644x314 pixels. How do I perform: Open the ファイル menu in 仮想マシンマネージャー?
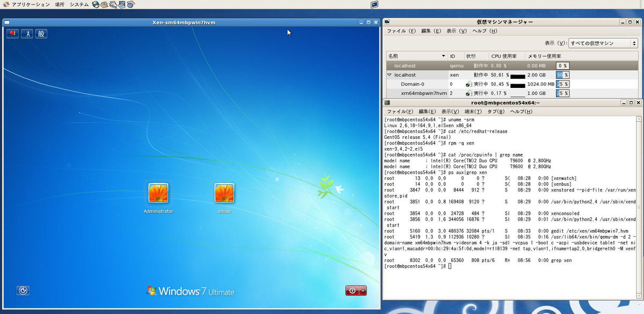coord(401,31)
